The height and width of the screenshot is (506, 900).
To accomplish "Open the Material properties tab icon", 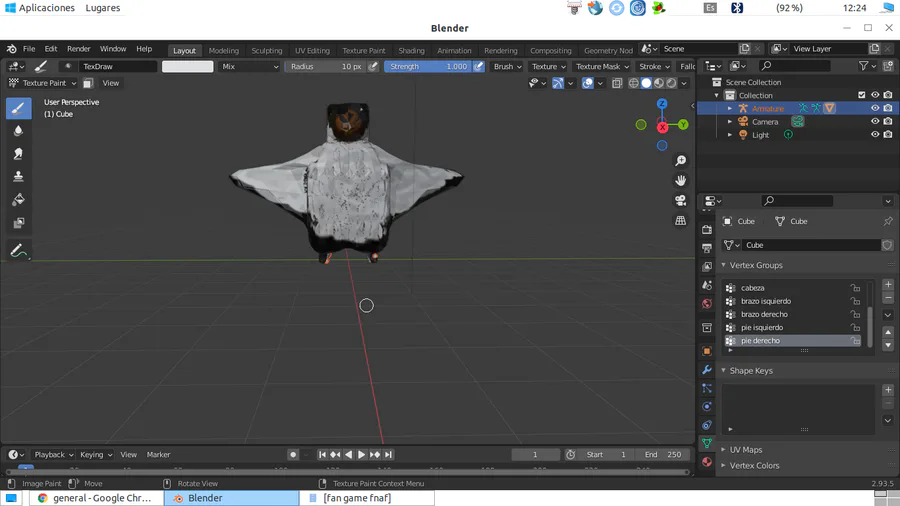I will (x=707, y=461).
